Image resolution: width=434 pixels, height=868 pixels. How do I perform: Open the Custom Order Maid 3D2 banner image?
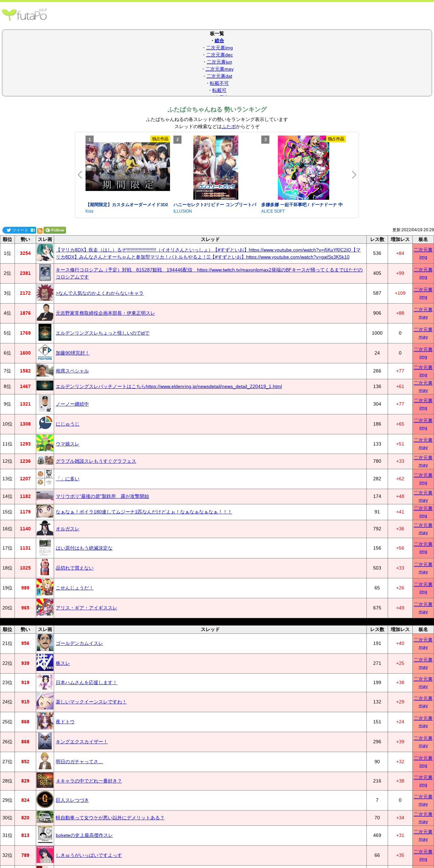click(x=128, y=167)
